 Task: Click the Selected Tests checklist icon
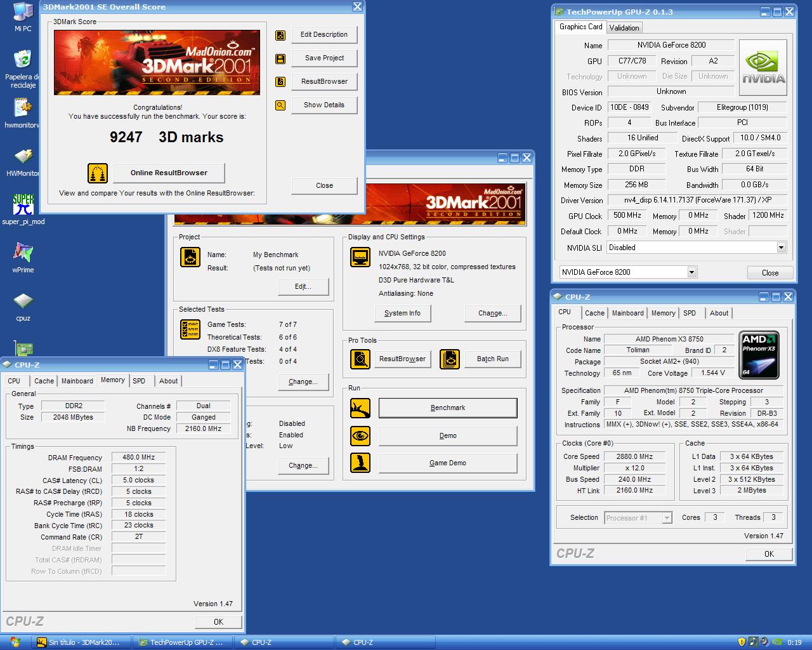pyautogui.click(x=190, y=330)
